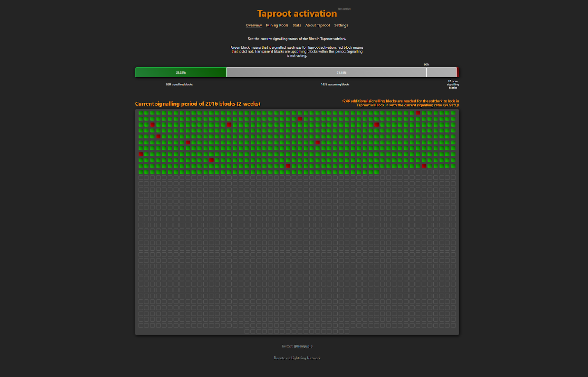
Task: Click the 'Green block means' explanation paragraph
Action: (297, 51)
